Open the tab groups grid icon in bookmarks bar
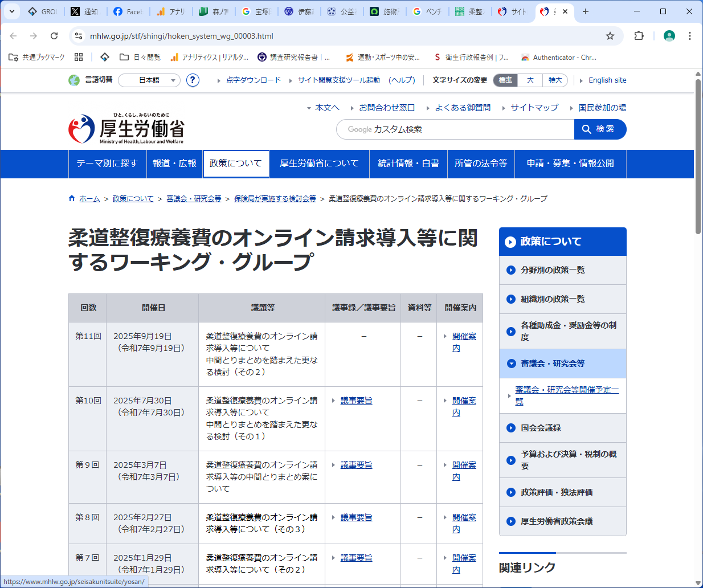This screenshot has height=588, width=703. [x=79, y=57]
